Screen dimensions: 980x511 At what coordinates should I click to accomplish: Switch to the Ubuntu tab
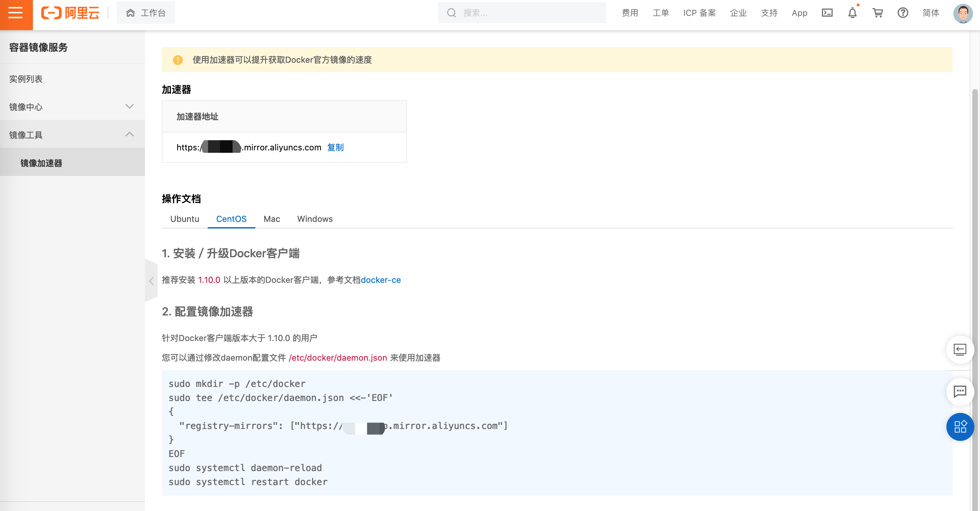point(185,219)
